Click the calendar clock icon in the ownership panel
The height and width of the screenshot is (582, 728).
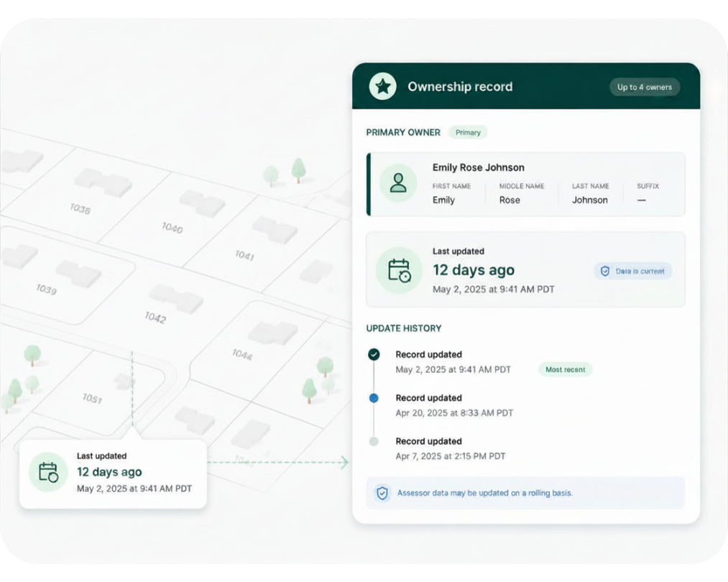click(x=399, y=270)
